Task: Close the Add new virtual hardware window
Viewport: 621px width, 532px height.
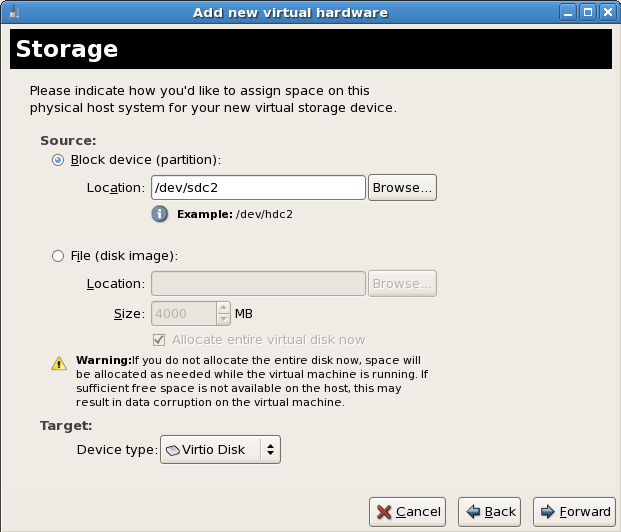Action: [607, 13]
